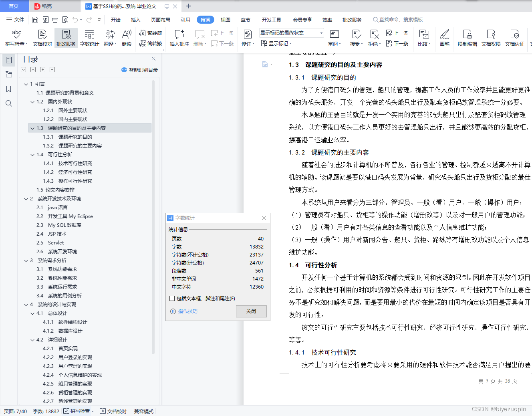532x416 pixels.
Task: Switch to the 视图 ribbon tab
Action: pyautogui.click(x=225, y=19)
